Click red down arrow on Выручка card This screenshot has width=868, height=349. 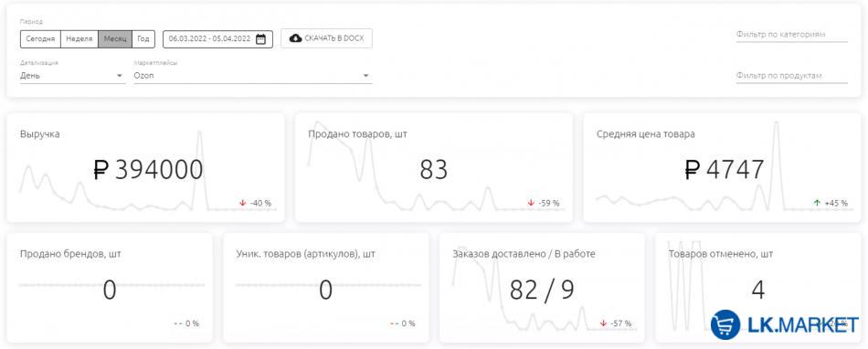pyautogui.click(x=242, y=203)
